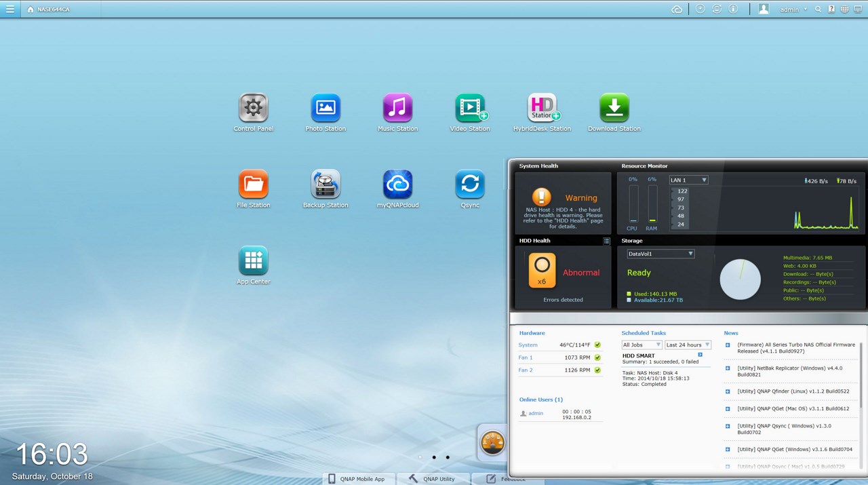
Task: Click the Fan 2 link
Action: click(526, 370)
